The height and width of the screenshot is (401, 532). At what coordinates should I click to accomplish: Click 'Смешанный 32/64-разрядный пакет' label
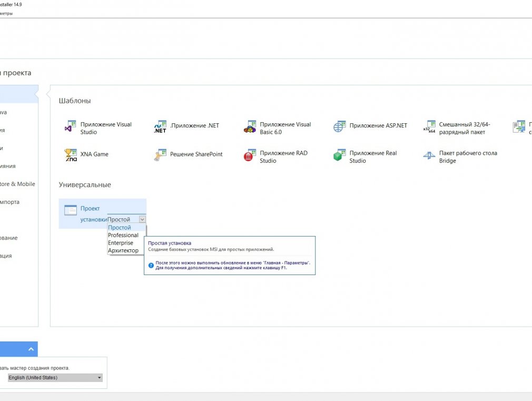[x=465, y=129]
